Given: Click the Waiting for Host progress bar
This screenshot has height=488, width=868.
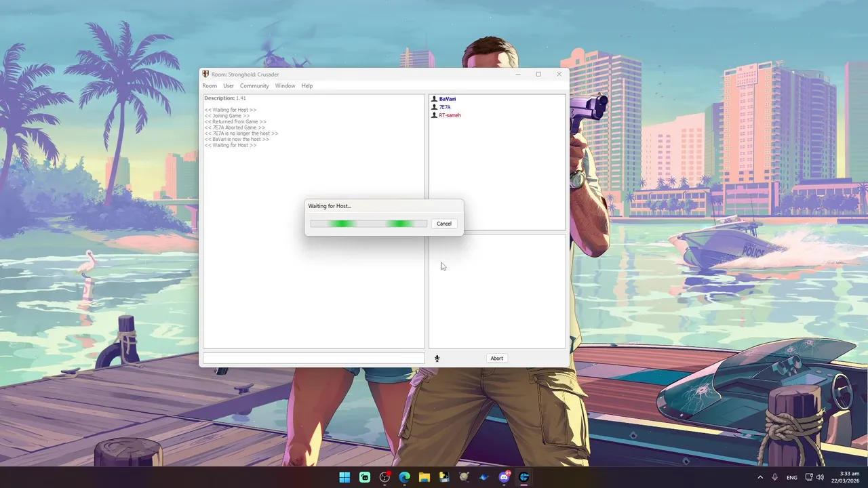Looking at the screenshot, I should 369,224.
